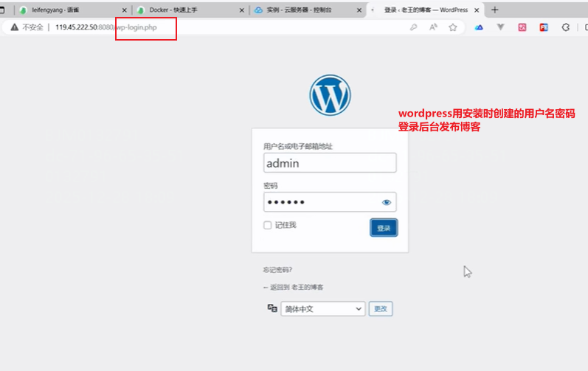Click the blue cloud extension icon
Screen dimensions: 588x371
click(479, 27)
